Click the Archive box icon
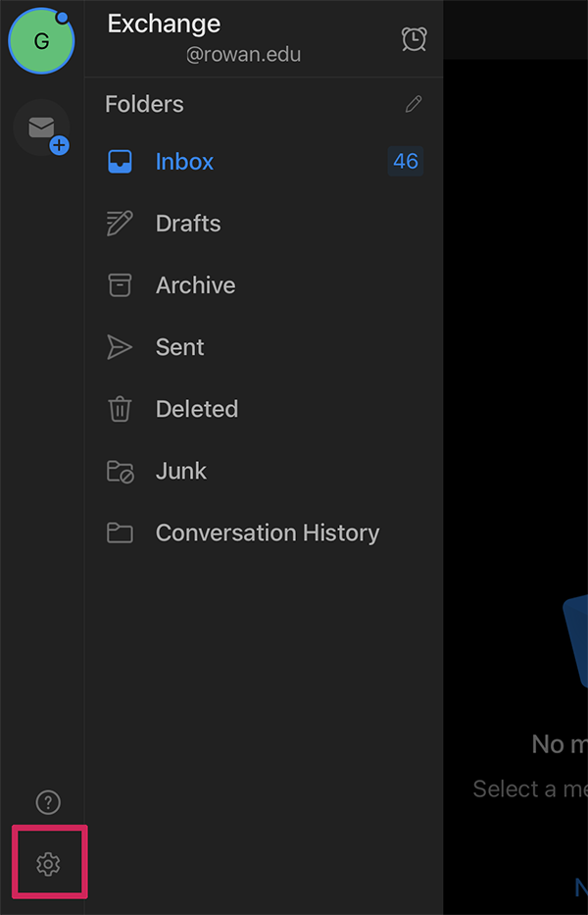The width and height of the screenshot is (588, 915). [120, 285]
